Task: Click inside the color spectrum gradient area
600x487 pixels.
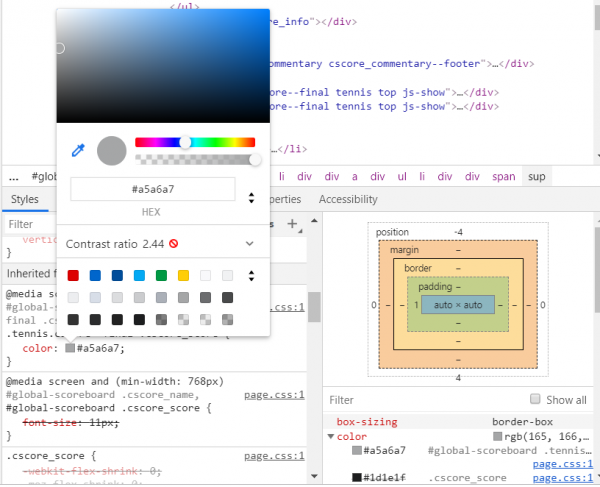Action: pyautogui.click(x=163, y=66)
